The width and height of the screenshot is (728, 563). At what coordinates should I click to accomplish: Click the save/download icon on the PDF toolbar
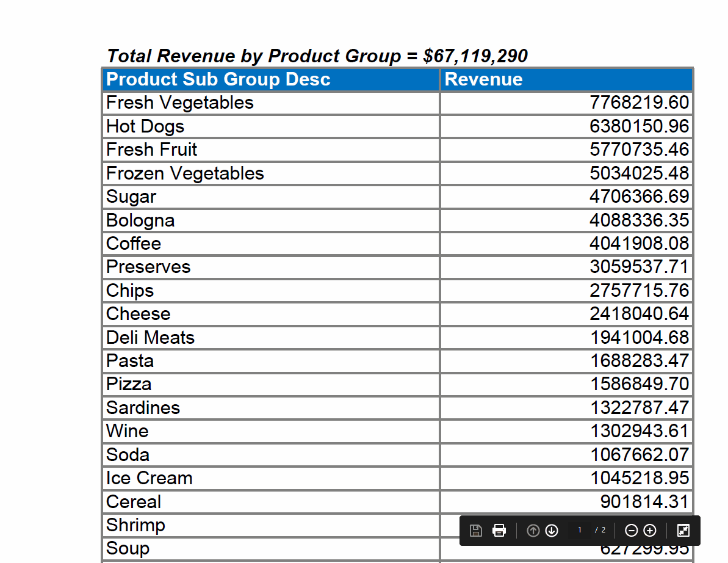point(476,531)
